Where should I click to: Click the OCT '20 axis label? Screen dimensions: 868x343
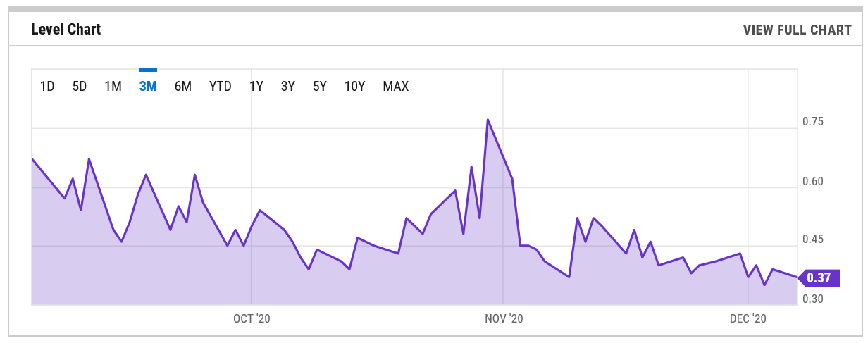[x=252, y=318]
